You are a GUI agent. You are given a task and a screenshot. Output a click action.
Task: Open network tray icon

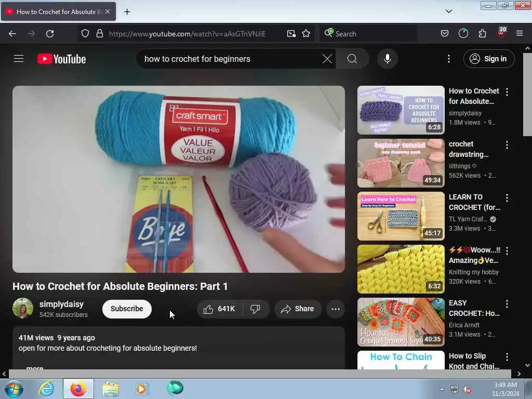(454, 390)
